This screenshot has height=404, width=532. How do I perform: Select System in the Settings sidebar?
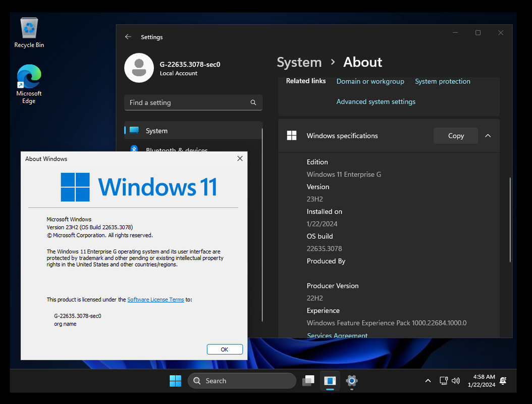point(193,130)
